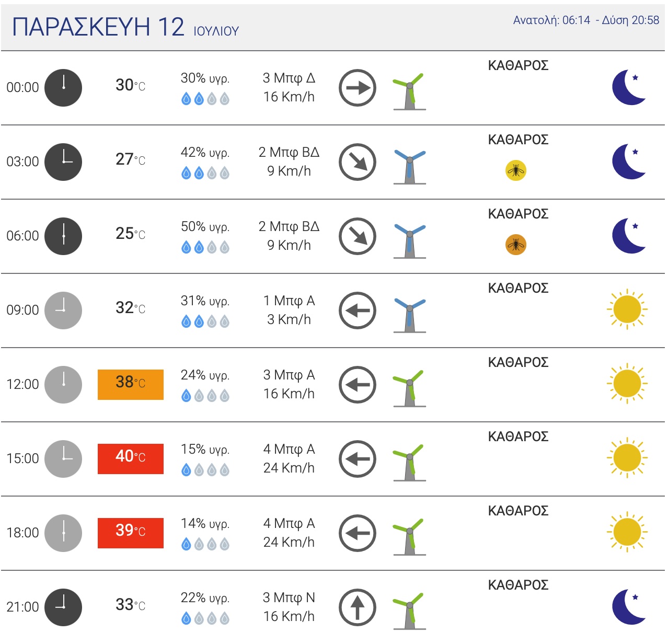Click the 4 Μπφ Α wind text at 18:00

pos(289,523)
